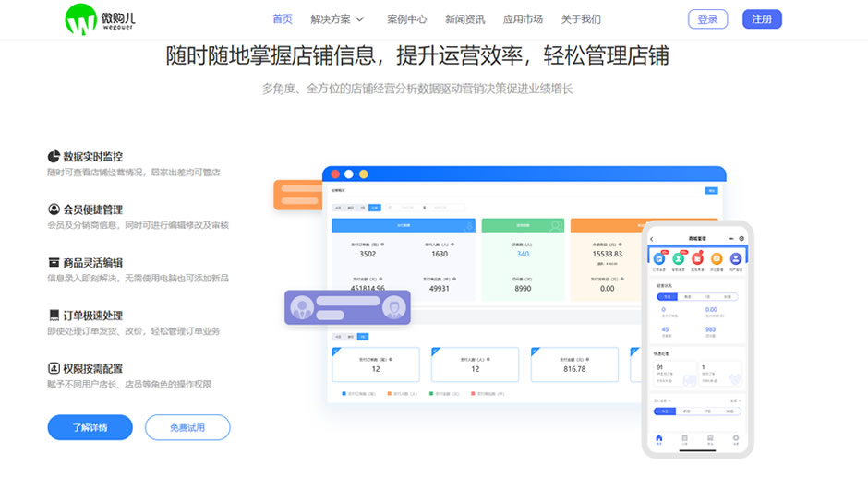Click the 免费试用 button
Image resolution: width=868 pixels, height=489 pixels.
tap(187, 427)
